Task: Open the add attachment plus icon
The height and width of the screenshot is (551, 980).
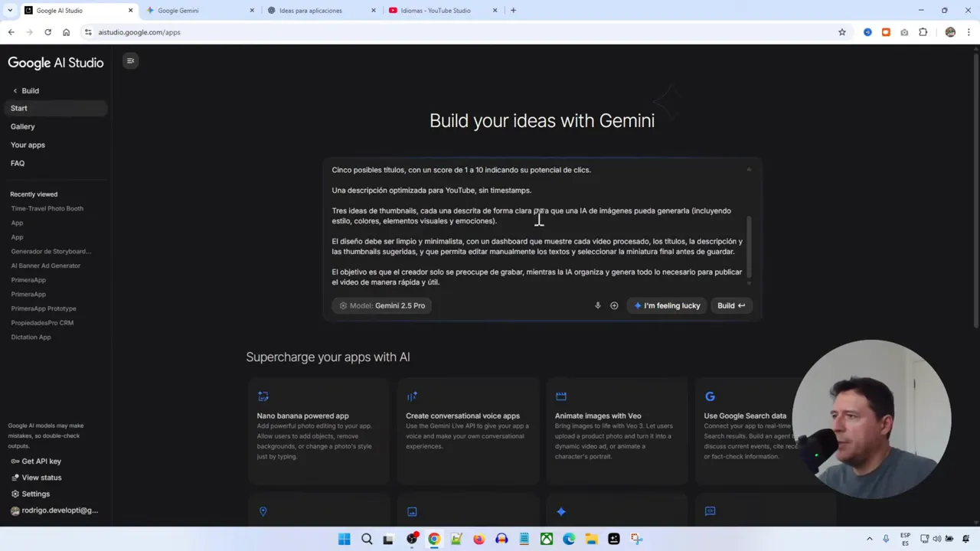Action: pos(613,305)
